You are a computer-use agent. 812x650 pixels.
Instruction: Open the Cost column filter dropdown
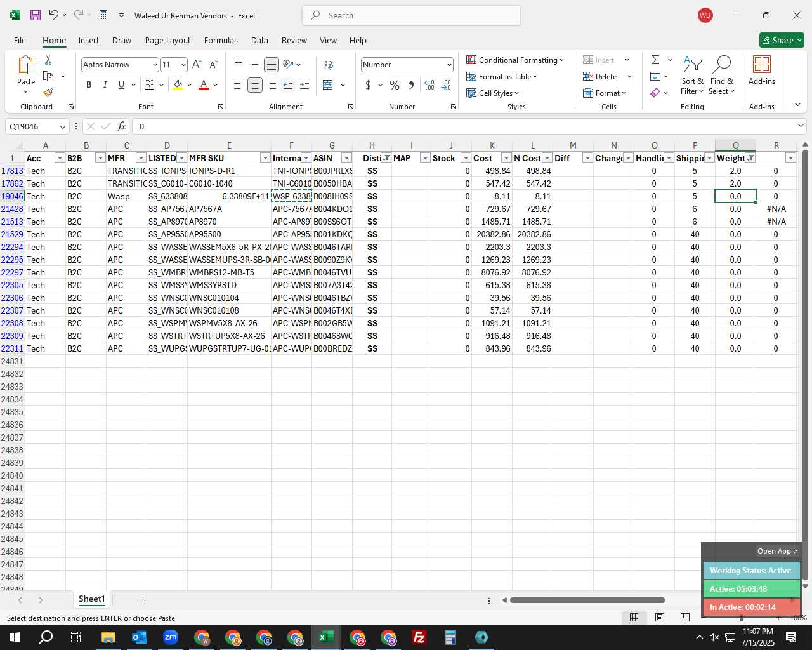coord(506,158)
